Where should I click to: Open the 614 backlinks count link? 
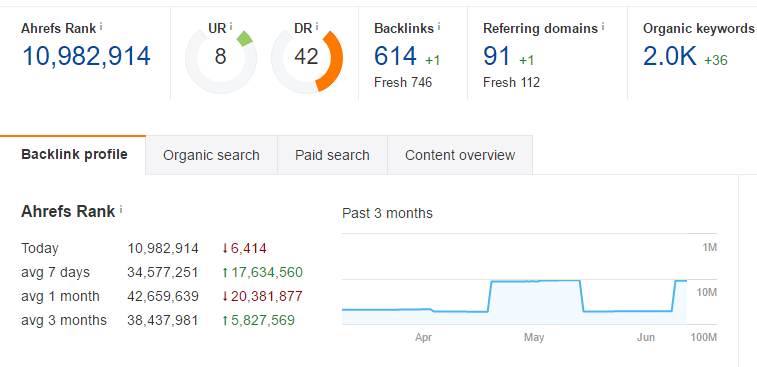click(395, 56)
